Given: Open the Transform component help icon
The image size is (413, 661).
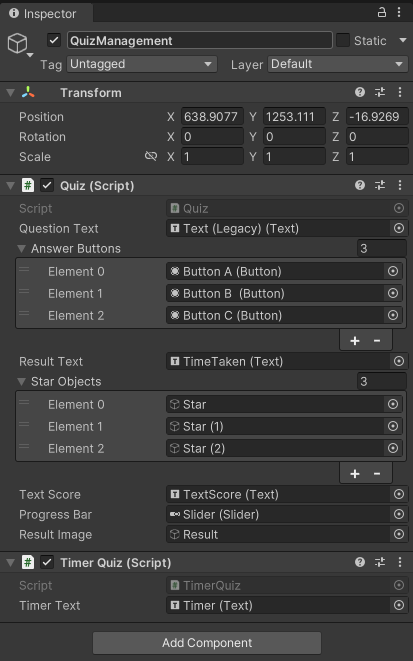Looking at the screenshot, I should pos(359,92).
